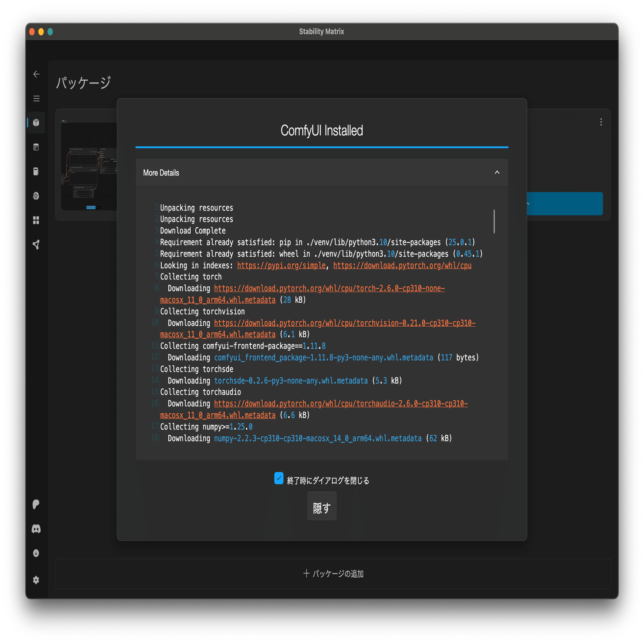The image size is (644, 644).
Task: Open the hamburger navigation menu
Action: [36, 98]
